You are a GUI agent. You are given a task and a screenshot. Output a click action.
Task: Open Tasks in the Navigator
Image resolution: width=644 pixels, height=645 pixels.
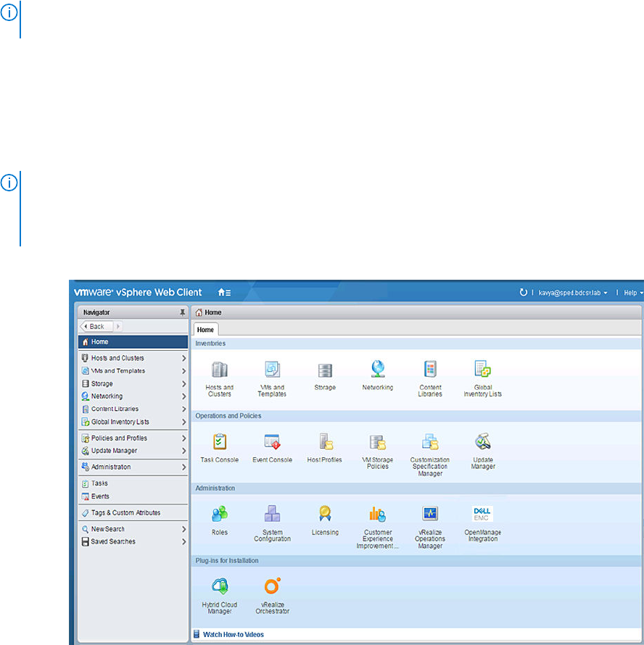133,483
